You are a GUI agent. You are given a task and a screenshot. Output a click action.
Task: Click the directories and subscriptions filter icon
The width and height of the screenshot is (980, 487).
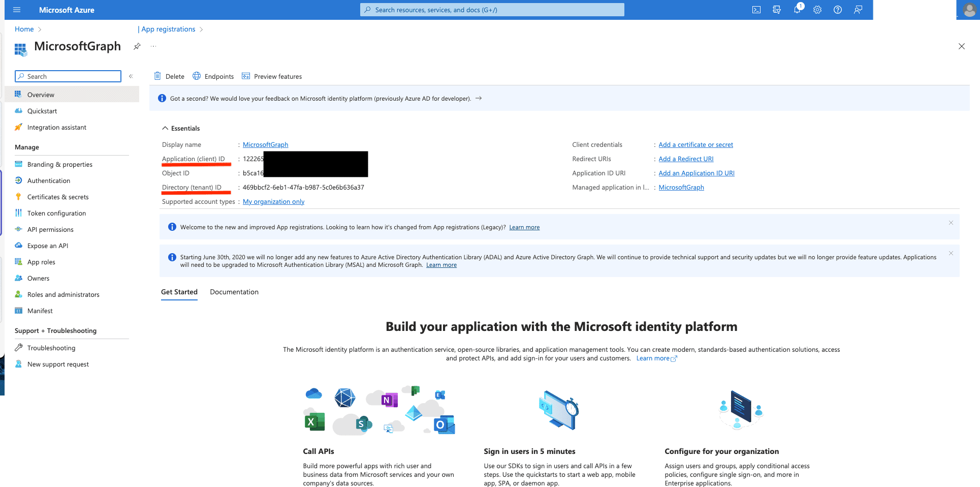776,10
